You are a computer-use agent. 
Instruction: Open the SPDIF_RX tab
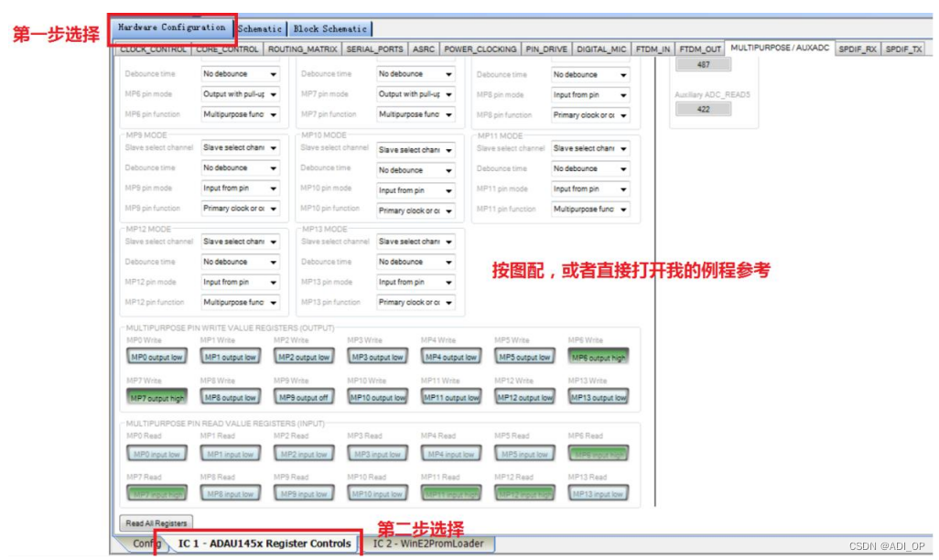(x=858, y=49)
